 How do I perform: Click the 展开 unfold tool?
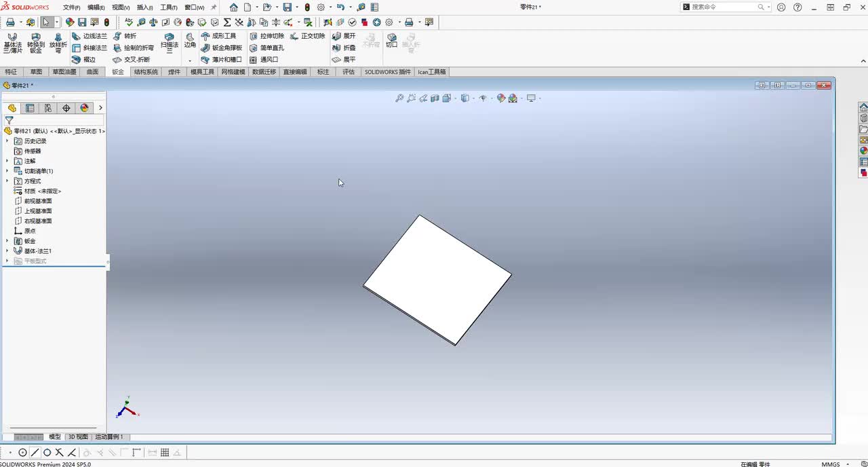click(x=344, y=36)
